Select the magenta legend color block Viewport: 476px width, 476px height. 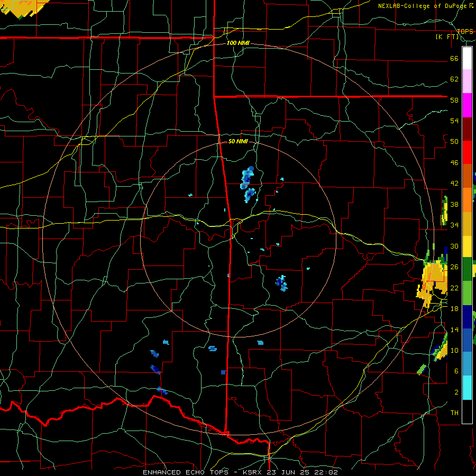coord(467,105)
